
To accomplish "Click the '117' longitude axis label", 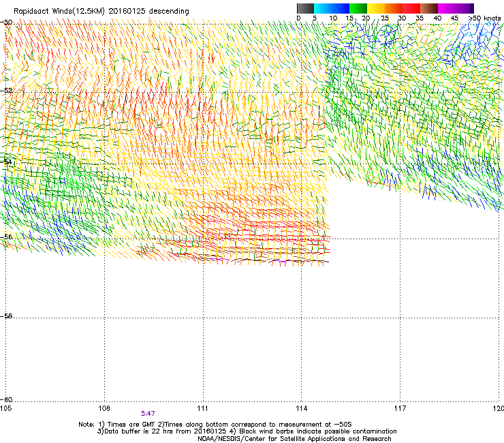I will (x=400, y=408).
